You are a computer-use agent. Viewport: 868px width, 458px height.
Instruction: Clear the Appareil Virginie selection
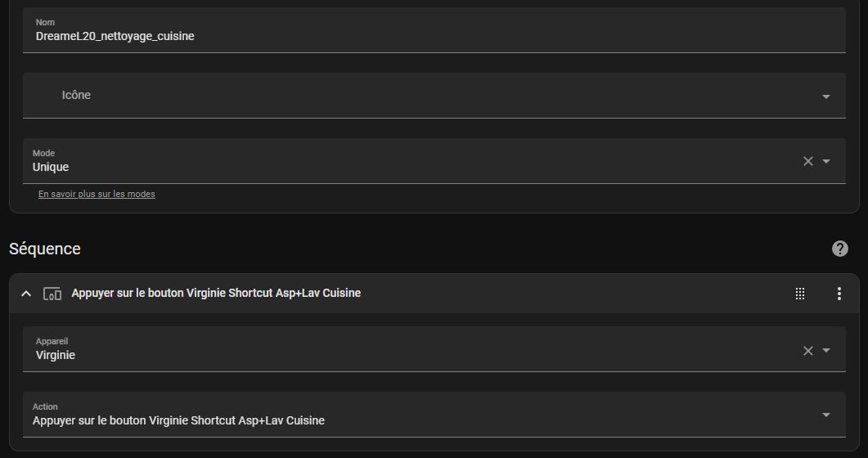click(x=808, y=350)
